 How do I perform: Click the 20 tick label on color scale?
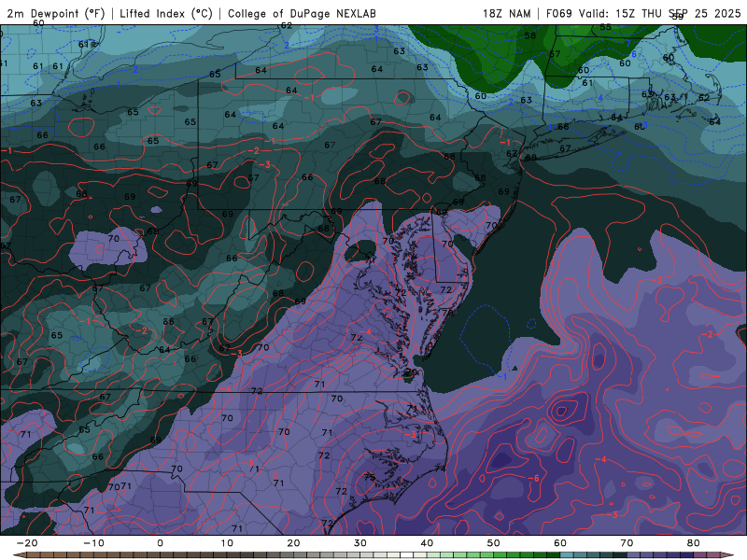click(x=293, y=543)
